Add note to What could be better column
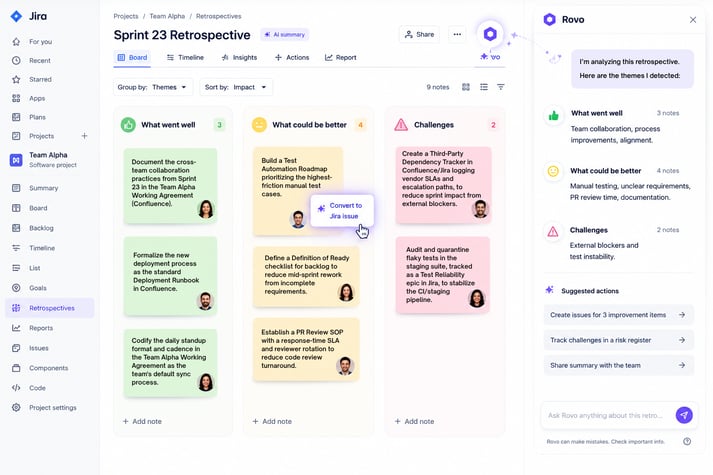Viewport: 713px width, 475px height. point(272,421)
